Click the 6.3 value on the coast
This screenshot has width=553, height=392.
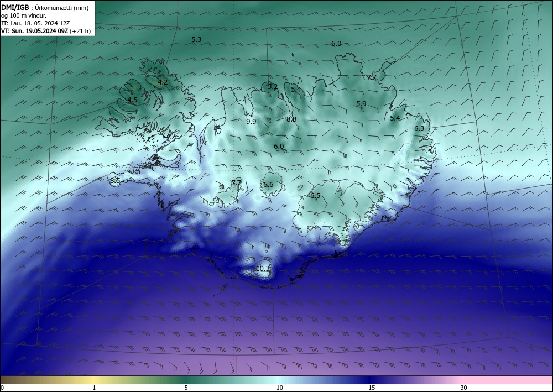coord(419,129)
